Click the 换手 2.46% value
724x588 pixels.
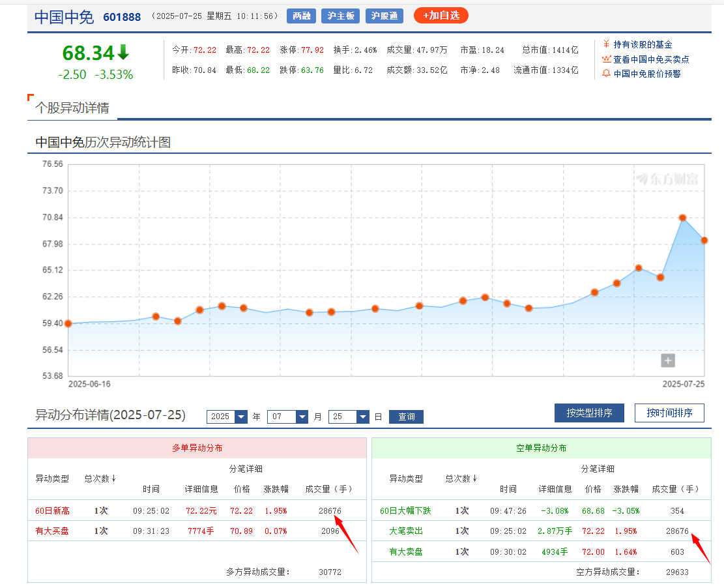coord(366,50)
